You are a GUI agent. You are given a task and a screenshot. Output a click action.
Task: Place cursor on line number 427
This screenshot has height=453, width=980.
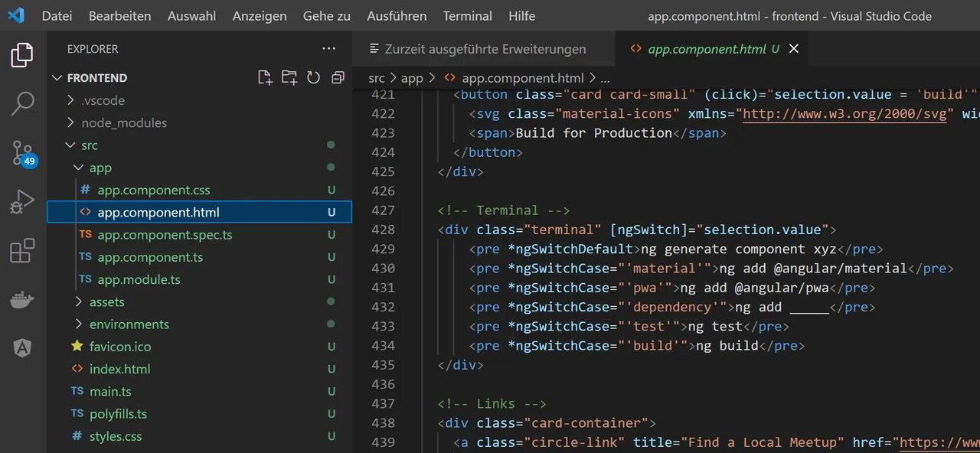383,210
